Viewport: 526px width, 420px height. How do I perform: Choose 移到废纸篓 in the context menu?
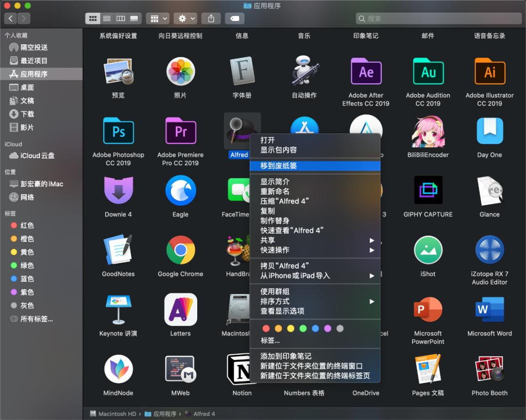(315, 165)
